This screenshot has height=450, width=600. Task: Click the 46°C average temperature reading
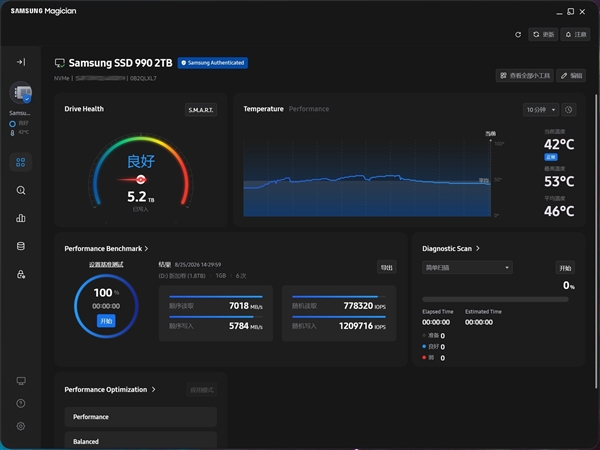coord(559,211)
